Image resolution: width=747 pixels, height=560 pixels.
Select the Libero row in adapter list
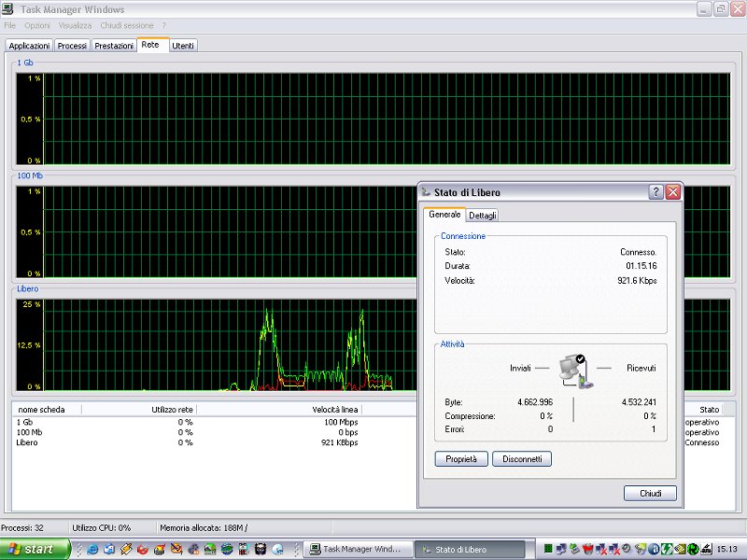(28, 442)
